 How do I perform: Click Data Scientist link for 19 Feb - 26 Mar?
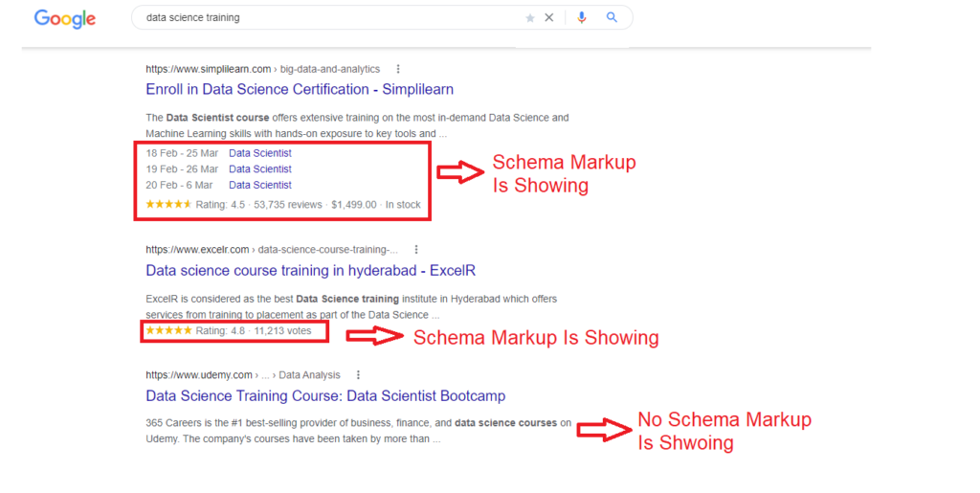click(x=260, y=169)
